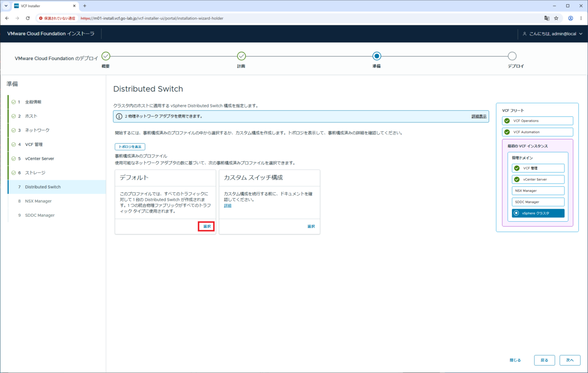Image resolution: width=588 pixels, height=373 pixels.
Task: Select step 7 Distributed Switch
Action: click(x=56, y=187)
